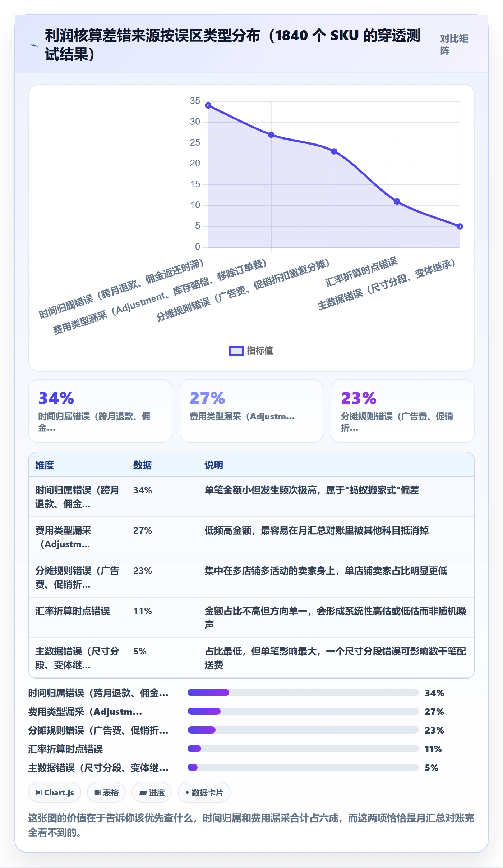Image resolution: width=503 pixels, height=868 pixels.
Task: Click the lightning icon beside the title
Action: [34, 46]
